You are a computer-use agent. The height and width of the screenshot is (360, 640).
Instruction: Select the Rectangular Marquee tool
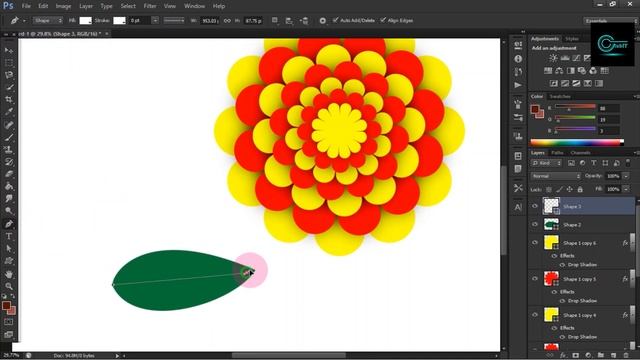pyautogui.click(x=9, y=63)
